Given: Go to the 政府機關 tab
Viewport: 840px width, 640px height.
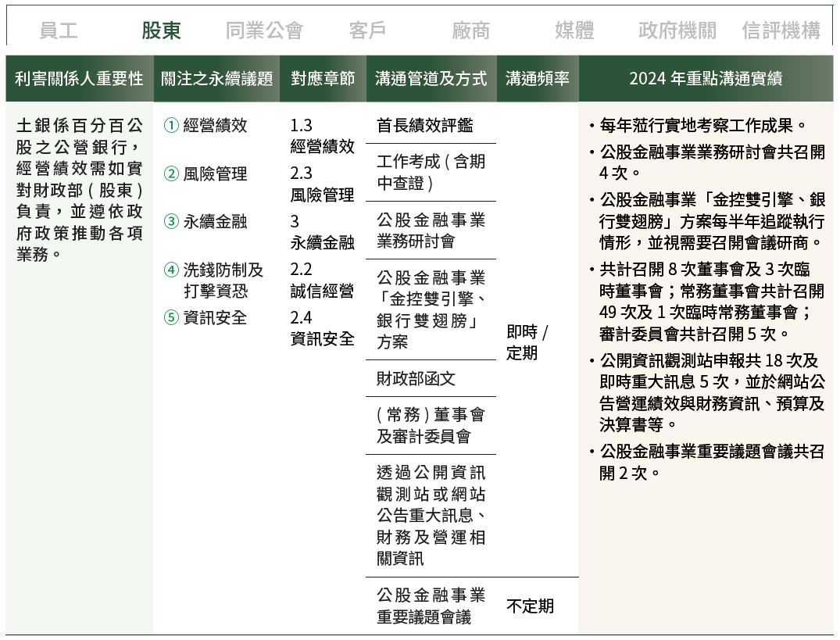Looking at the screenshot, I should pos(677,30).
